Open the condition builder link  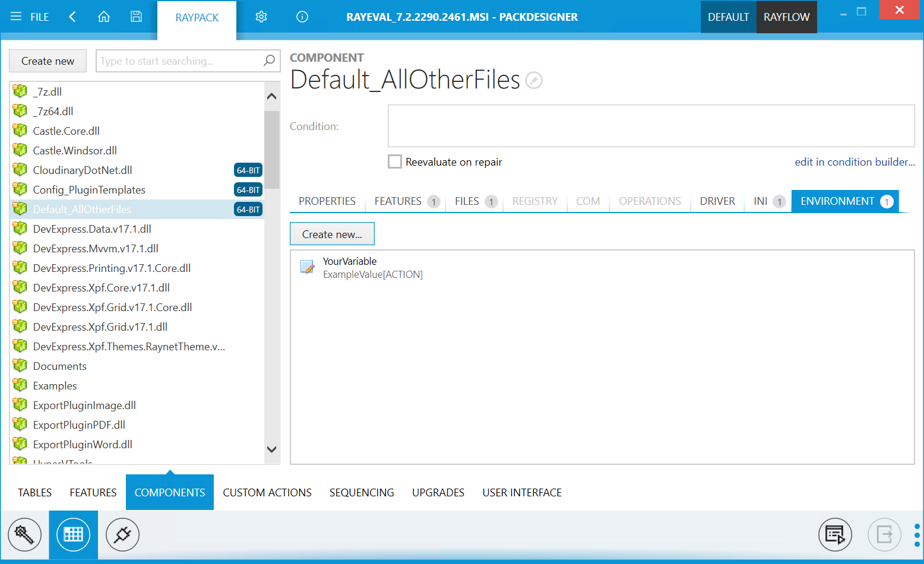pyautogui.click(x=855, y=161)
